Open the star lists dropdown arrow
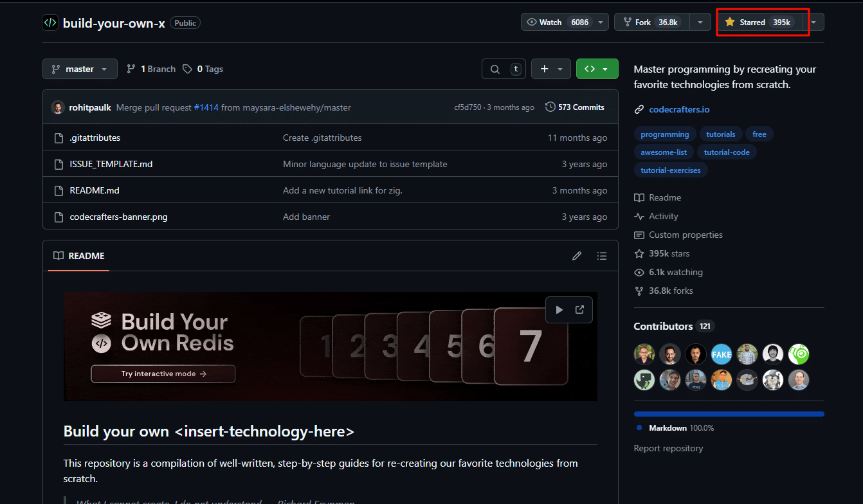 pyautogui.click(x=814, y=22)
